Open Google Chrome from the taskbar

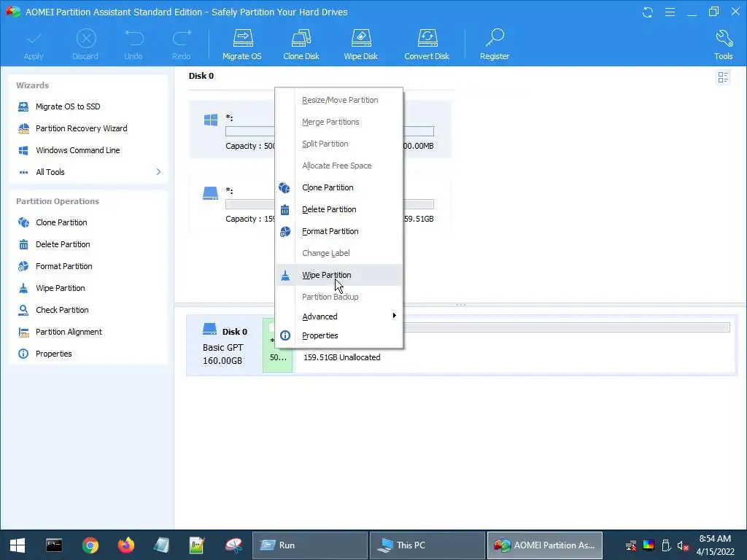click(x=90, y=545)
